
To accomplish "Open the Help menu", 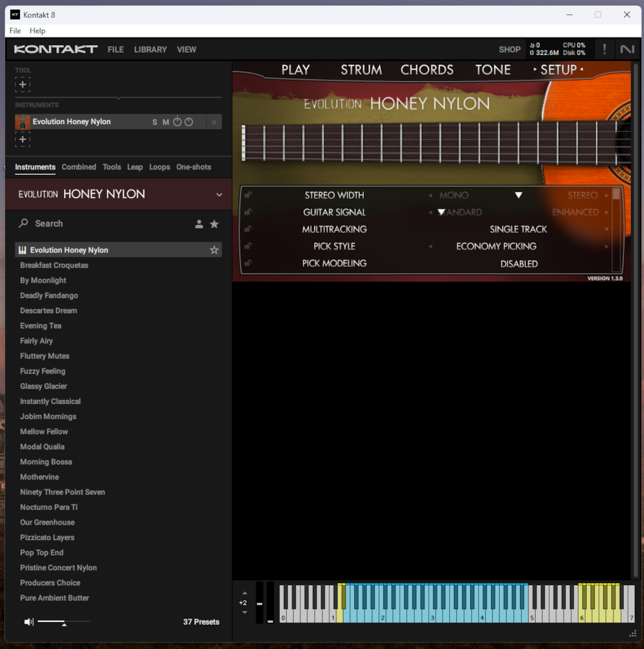I will pos(38,31).
